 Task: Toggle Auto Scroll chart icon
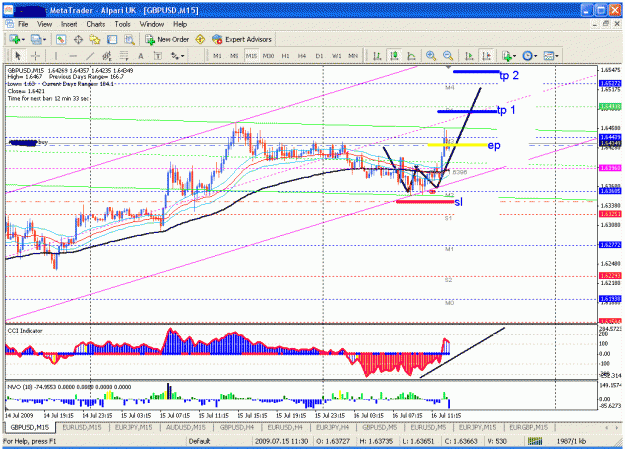coord(470,56)
